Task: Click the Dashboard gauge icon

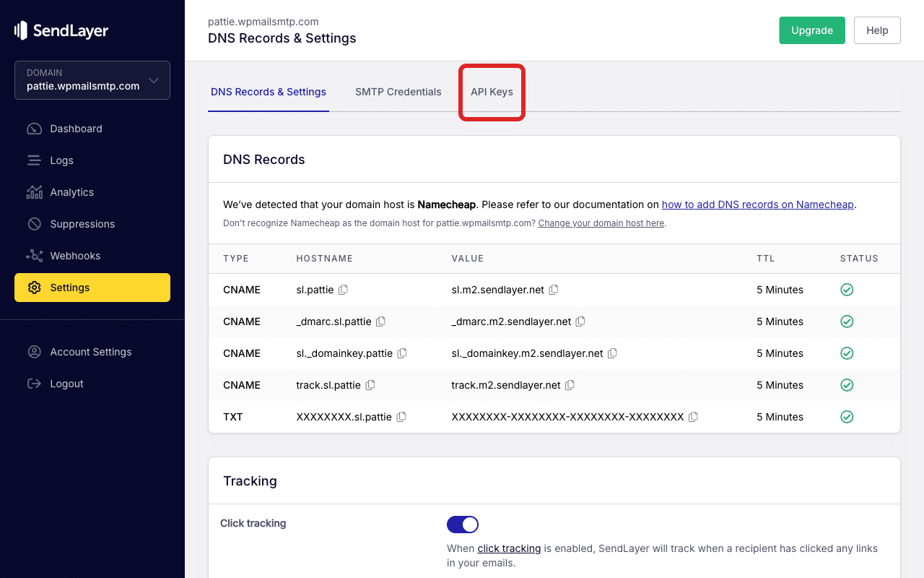Action: point(34,129)
